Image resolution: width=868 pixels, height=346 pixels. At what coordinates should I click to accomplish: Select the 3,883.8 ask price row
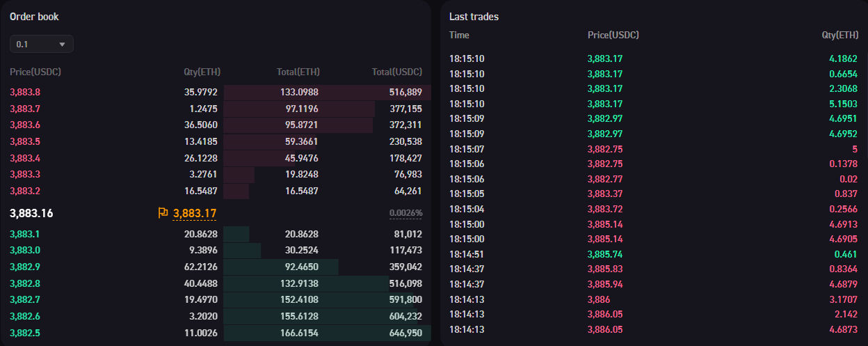tap(25, 92)
